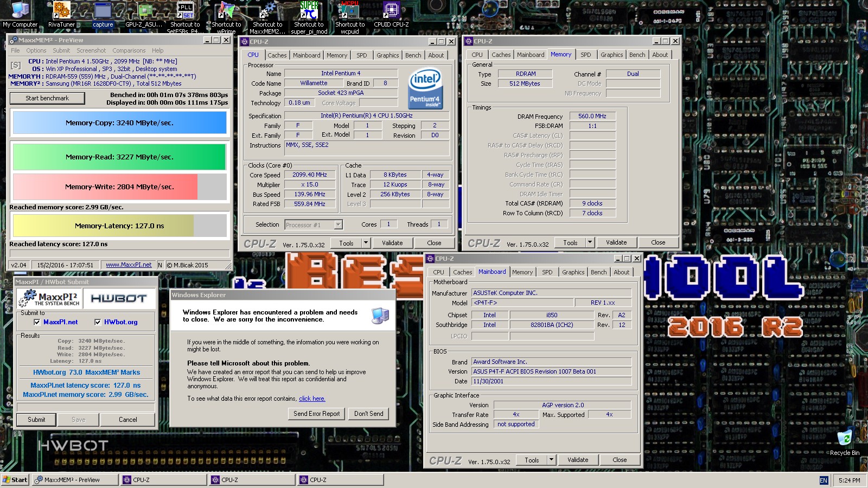This screenshot has height=488, width=868.
Task: Click Send Error Report
Action: [x=316, y=414]
